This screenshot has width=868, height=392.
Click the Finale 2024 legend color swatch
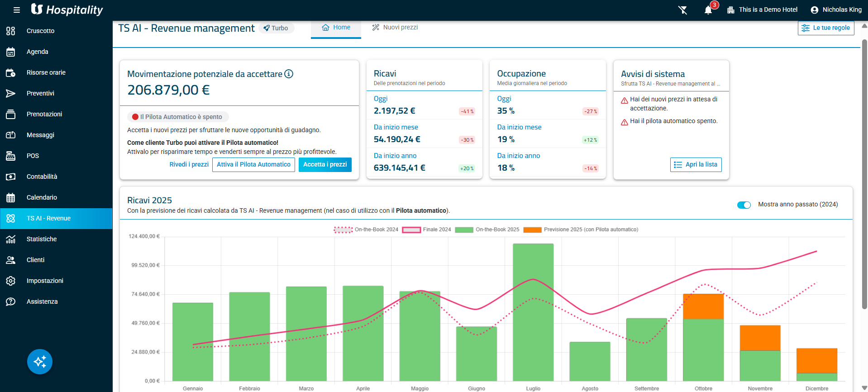[x=411, y=230]
